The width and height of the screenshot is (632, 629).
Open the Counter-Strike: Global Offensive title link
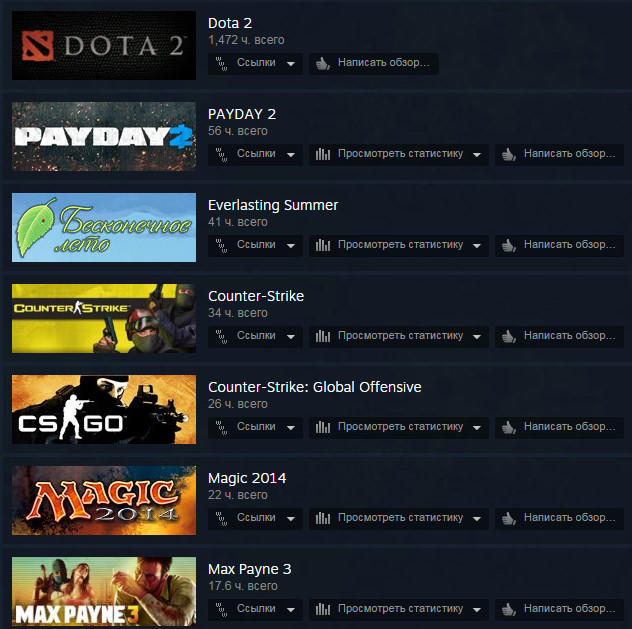click(314, 387)
